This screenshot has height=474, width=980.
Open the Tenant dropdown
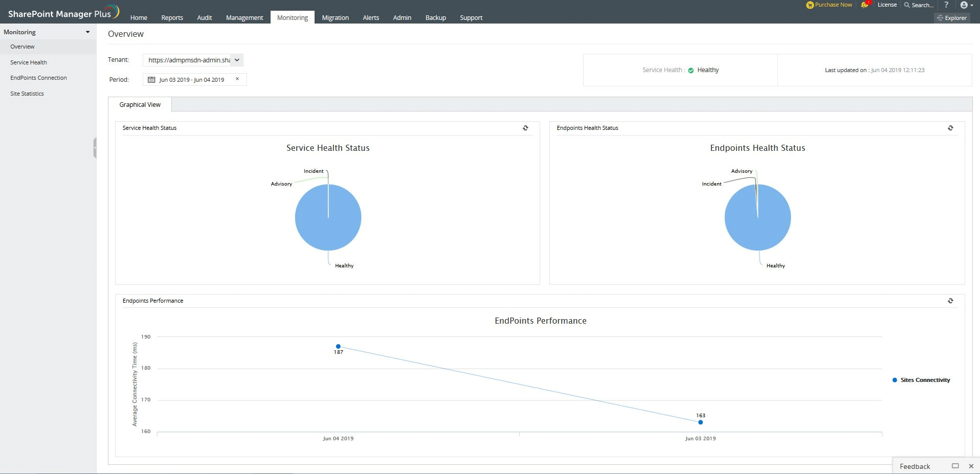(x=237, y=60)
